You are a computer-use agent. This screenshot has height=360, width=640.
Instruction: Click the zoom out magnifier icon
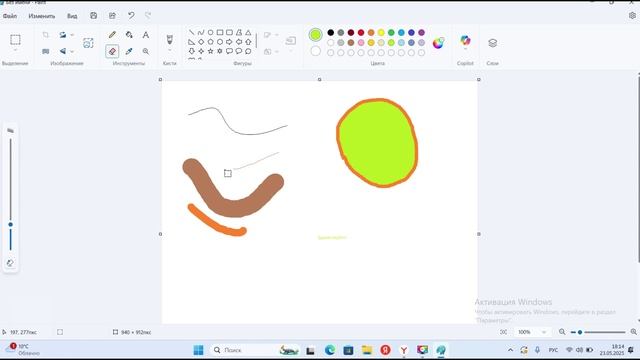click(562, 332)
